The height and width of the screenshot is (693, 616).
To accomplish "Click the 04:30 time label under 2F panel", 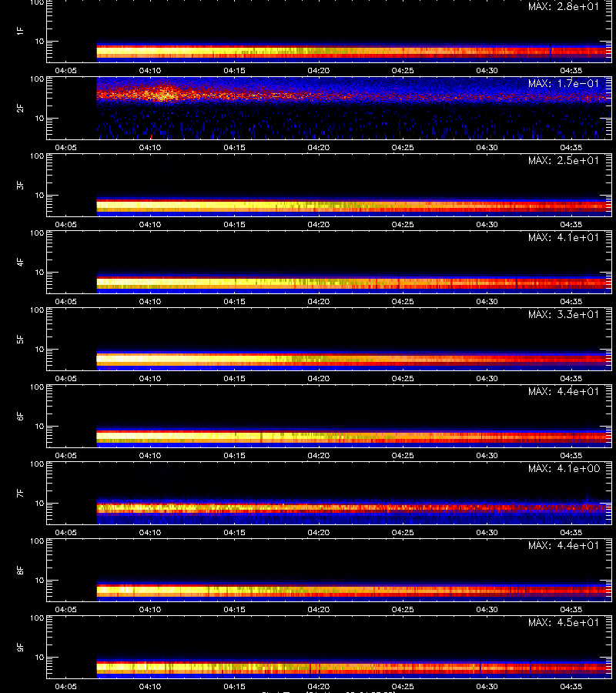I will click(x=487, y=147).
